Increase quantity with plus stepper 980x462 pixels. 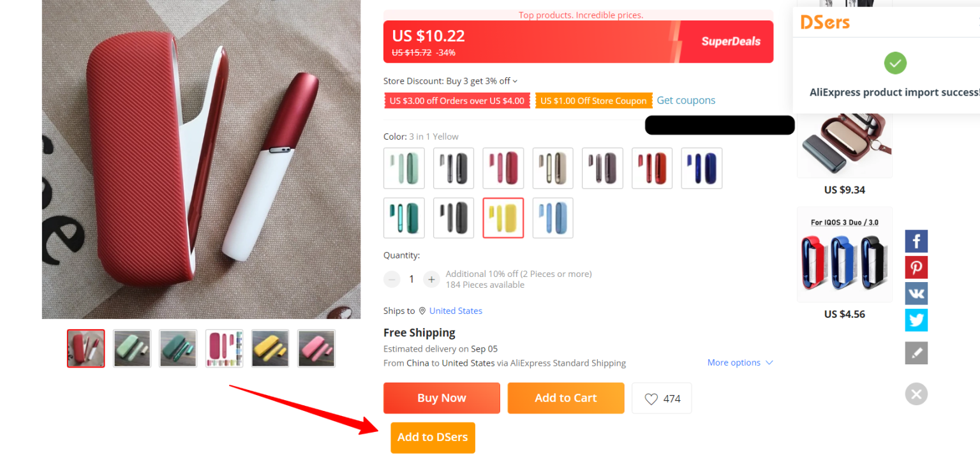(431, 279)
